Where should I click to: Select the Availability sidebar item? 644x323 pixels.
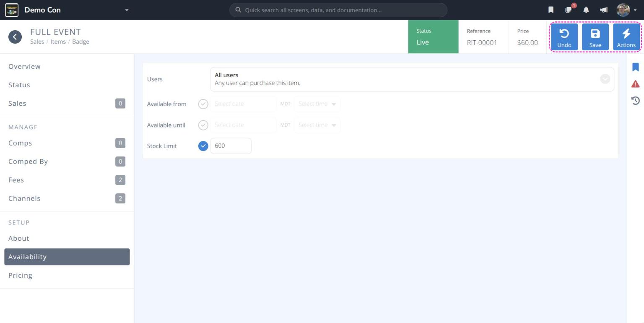coord(67,257)
